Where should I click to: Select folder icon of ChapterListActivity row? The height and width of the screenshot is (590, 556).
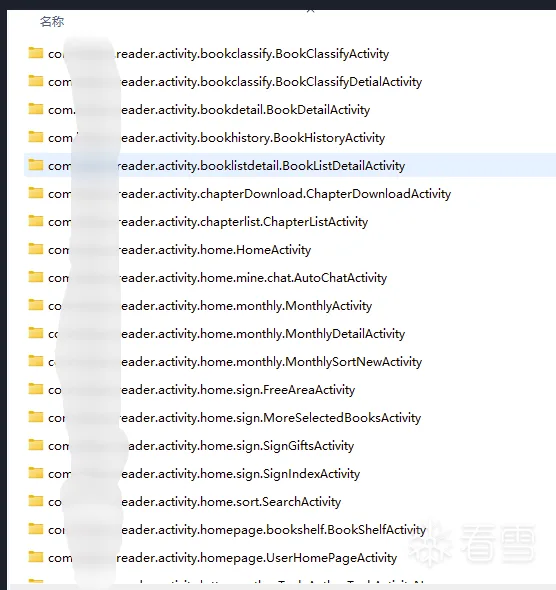36,221
